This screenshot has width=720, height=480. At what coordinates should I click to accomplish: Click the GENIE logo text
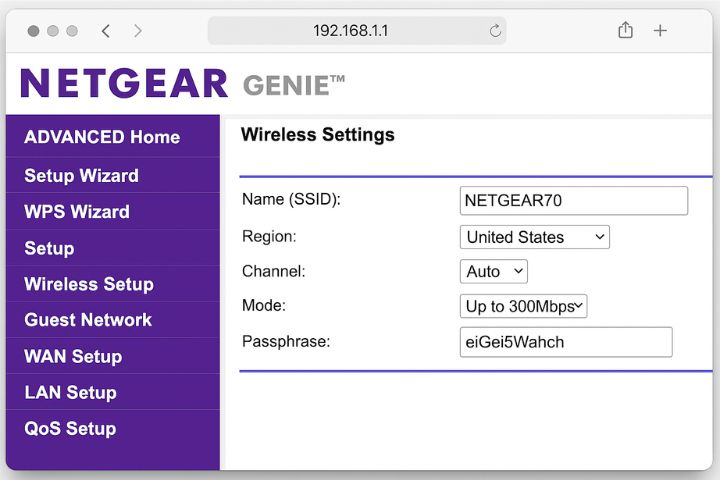294,85
